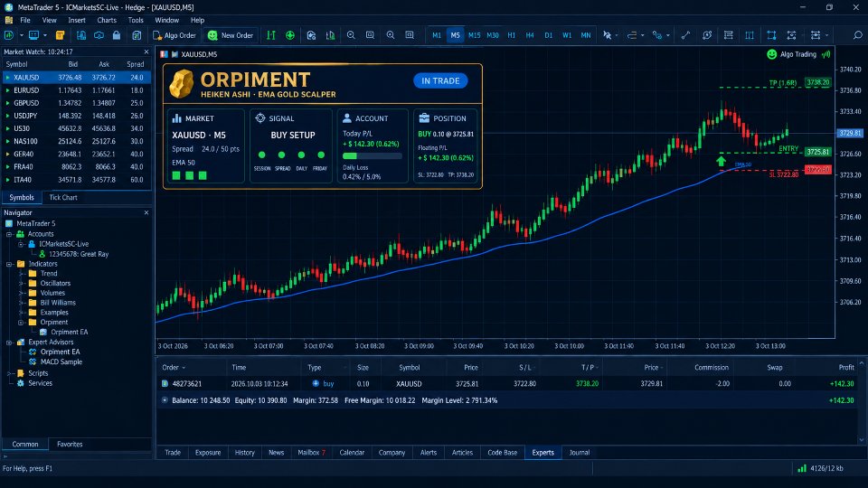Click the green TP 3738.20 price label
Viewport: 868px width, 488px height.
[817, 82]
